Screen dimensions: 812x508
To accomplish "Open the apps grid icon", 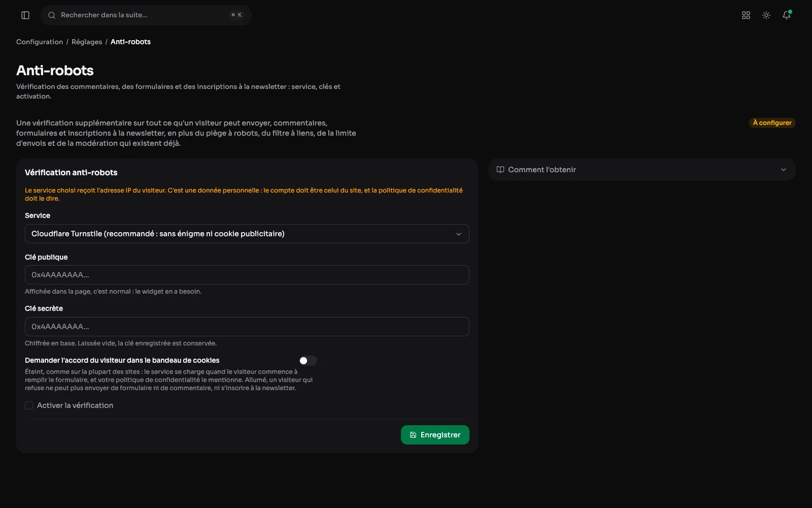I will [746, 15].
